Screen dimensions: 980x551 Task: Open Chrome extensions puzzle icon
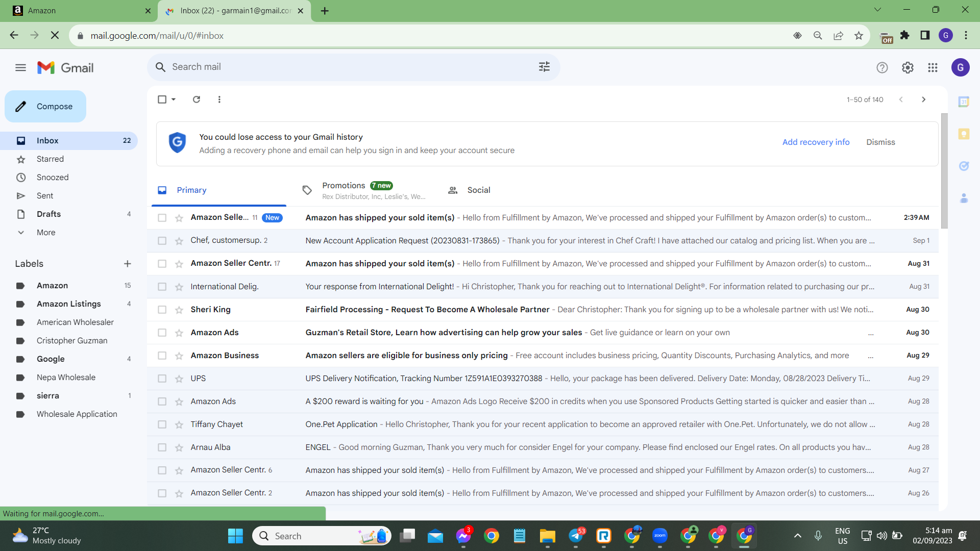click(x=905, y=35)
